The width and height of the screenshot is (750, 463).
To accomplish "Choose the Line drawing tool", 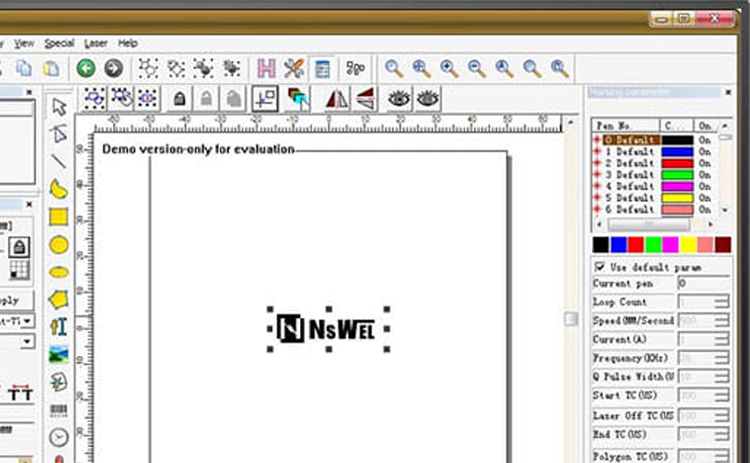I will (x=59, y=162).
